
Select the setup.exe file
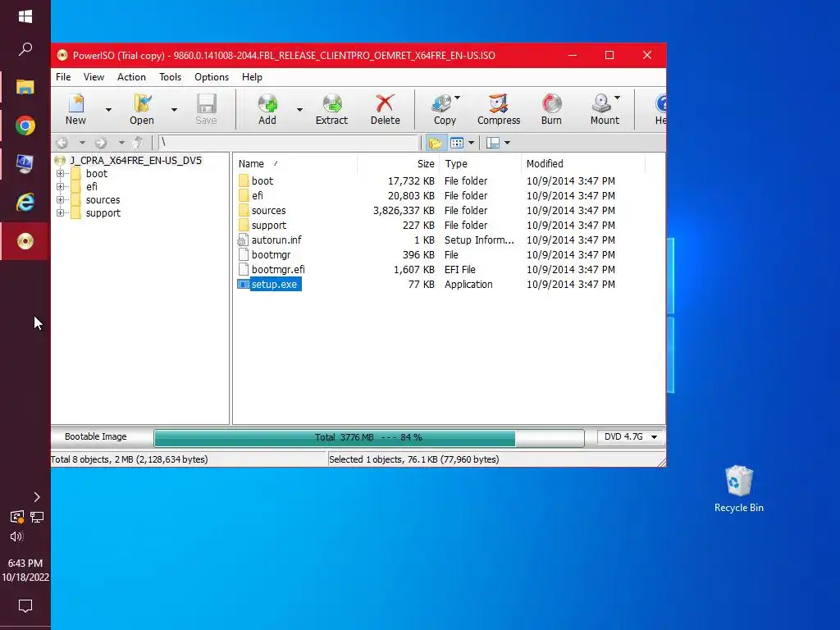tap(274, 285)
